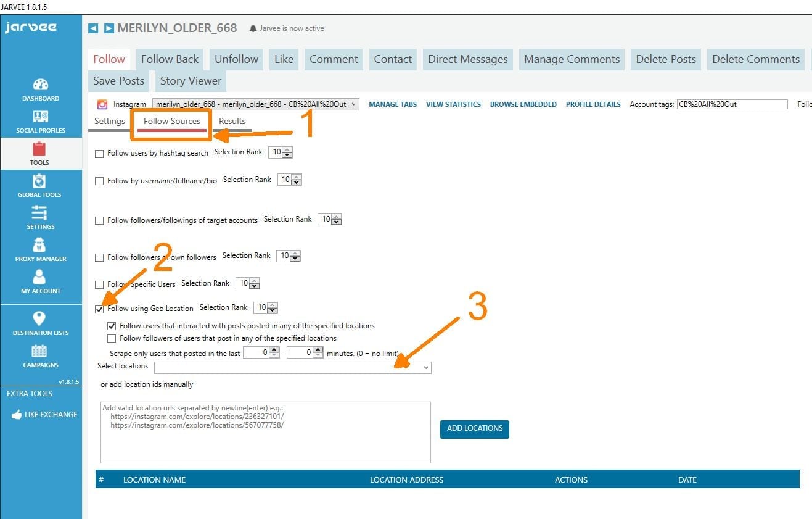Open the Save Posts tab

(x=118, y=81)
